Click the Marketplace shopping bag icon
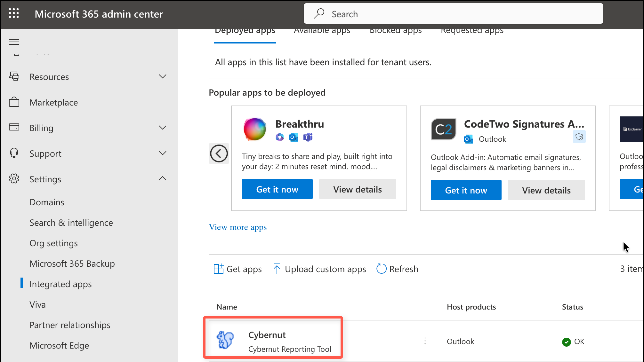The height and width of the screenshot is (362, 644). click(14, 102)
